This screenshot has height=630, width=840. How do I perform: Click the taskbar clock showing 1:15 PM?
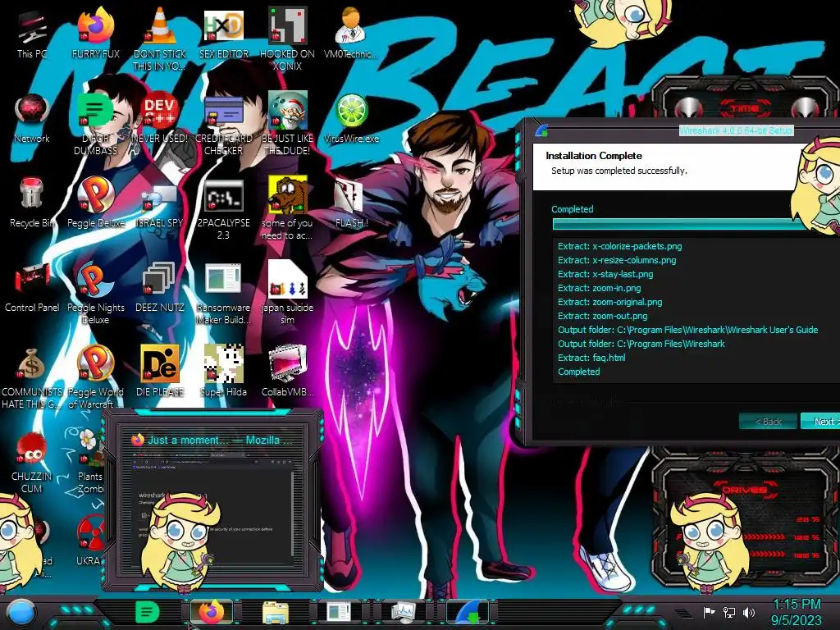(797, 612)
